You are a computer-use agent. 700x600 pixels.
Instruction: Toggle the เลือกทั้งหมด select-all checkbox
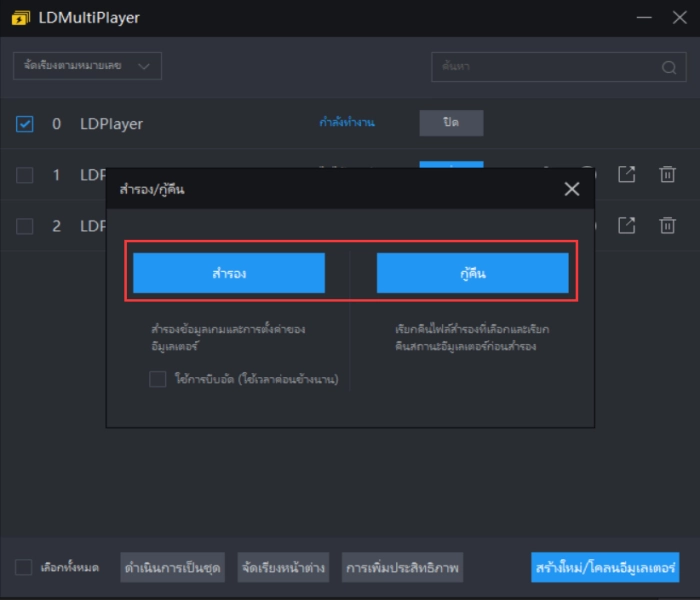click(24, 567)
